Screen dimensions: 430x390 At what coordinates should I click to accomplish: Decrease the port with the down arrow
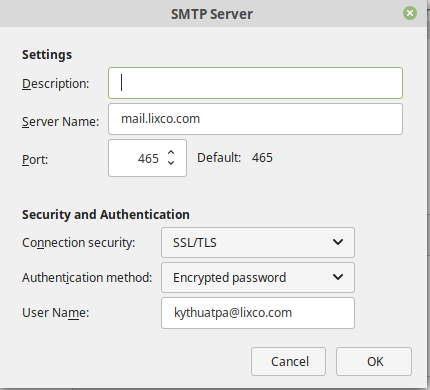(x=171, y=163)
